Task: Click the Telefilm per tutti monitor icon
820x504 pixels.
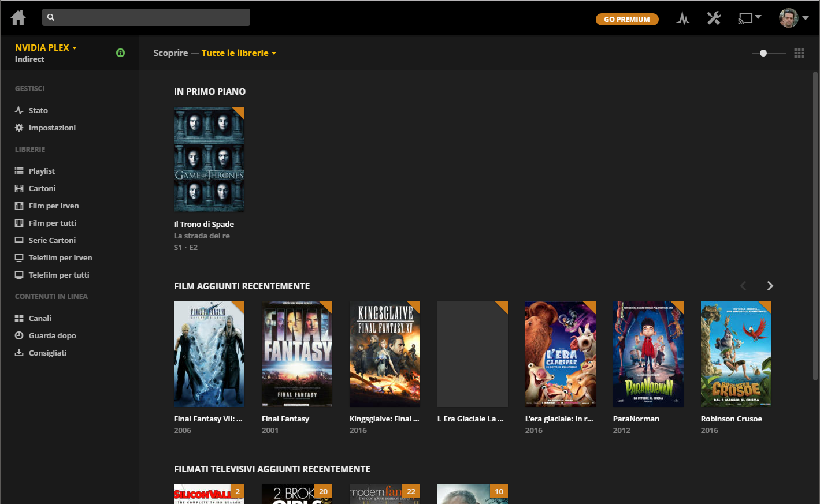Action: pyautogui.click(x=19, y=275)
